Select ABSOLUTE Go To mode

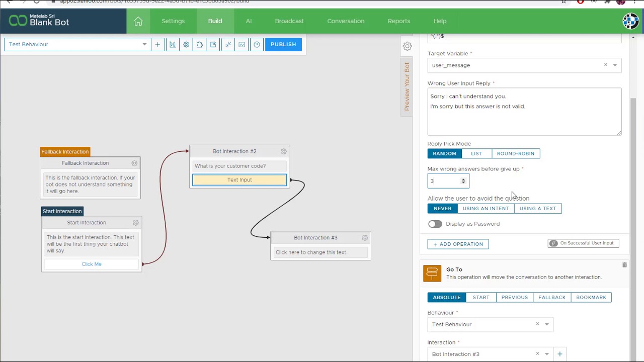click(x=447, y=297)
